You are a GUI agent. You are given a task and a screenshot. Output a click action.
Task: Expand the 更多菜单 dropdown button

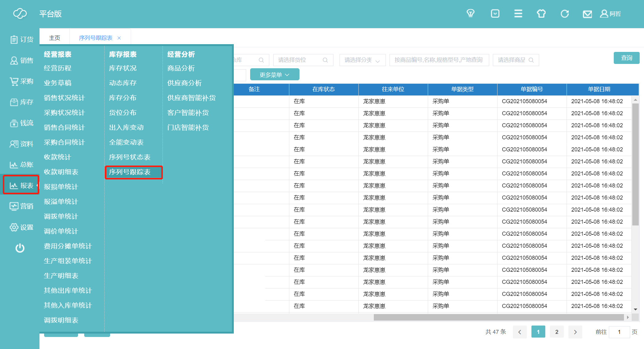coord(275,75)
